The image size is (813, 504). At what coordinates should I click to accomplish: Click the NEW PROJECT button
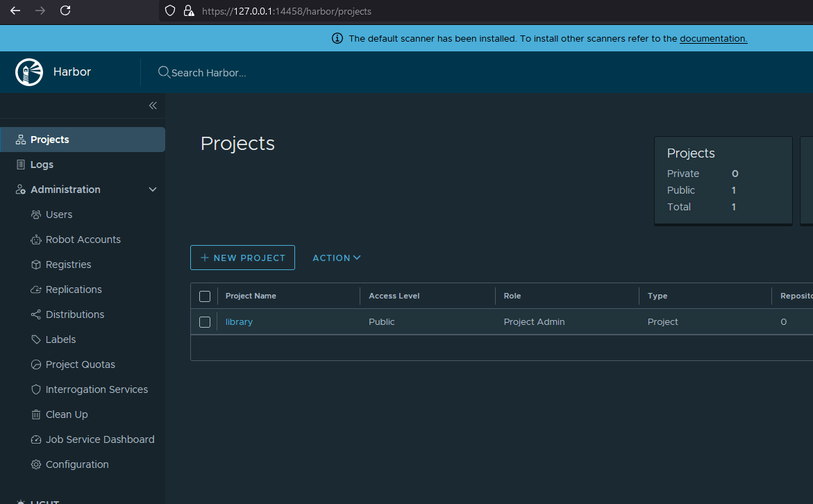(243, 258)
